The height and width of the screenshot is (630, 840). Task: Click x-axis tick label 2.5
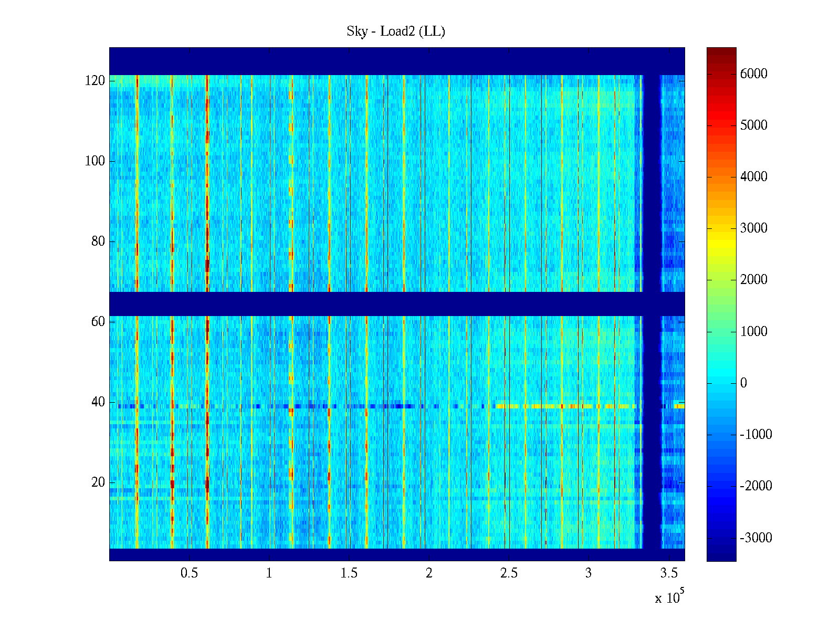tap(508, 573)
